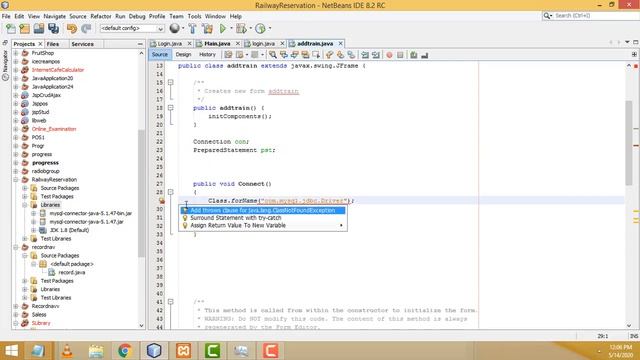Screen dimensions: 640x360
Task: Choose Assign Return Value To New Variable
Action: [x=263, y=225]
